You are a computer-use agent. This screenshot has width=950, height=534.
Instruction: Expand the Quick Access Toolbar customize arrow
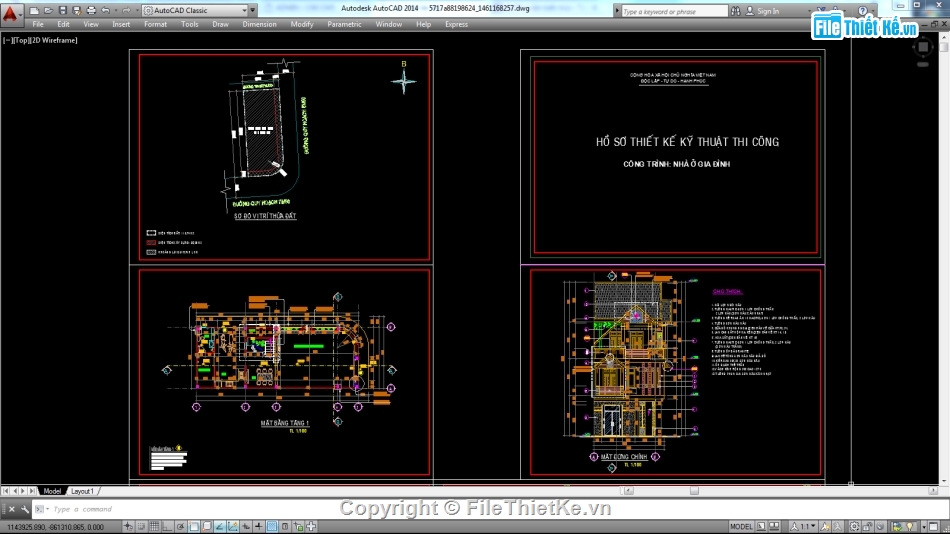coord(253,10)
